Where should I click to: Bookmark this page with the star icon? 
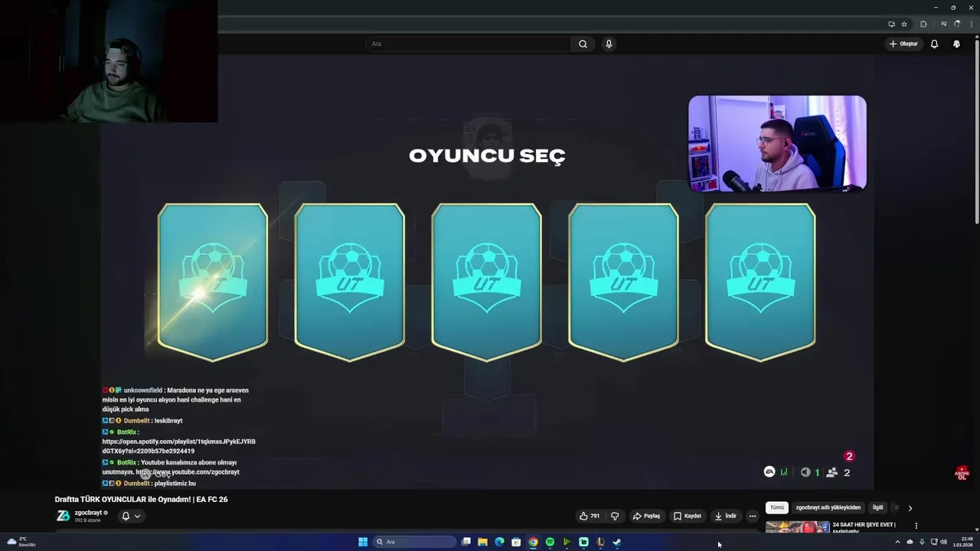pos(903,24)
